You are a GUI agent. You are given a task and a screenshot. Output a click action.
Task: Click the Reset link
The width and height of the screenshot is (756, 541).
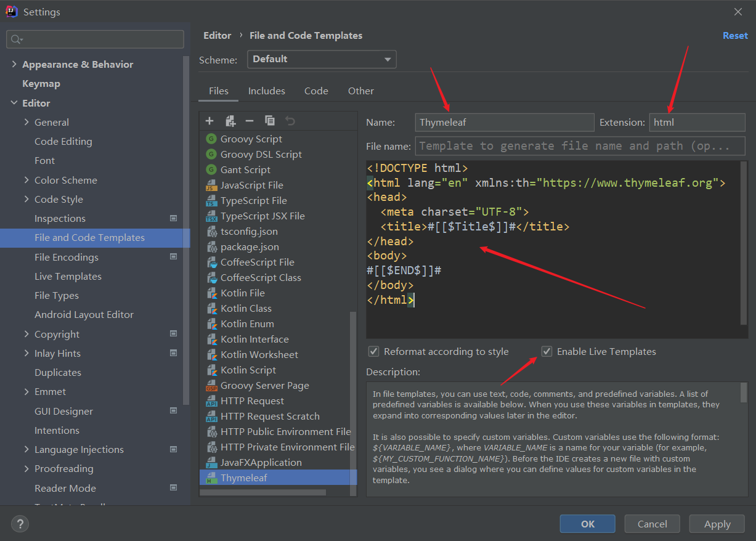click(x=735, y=36)
